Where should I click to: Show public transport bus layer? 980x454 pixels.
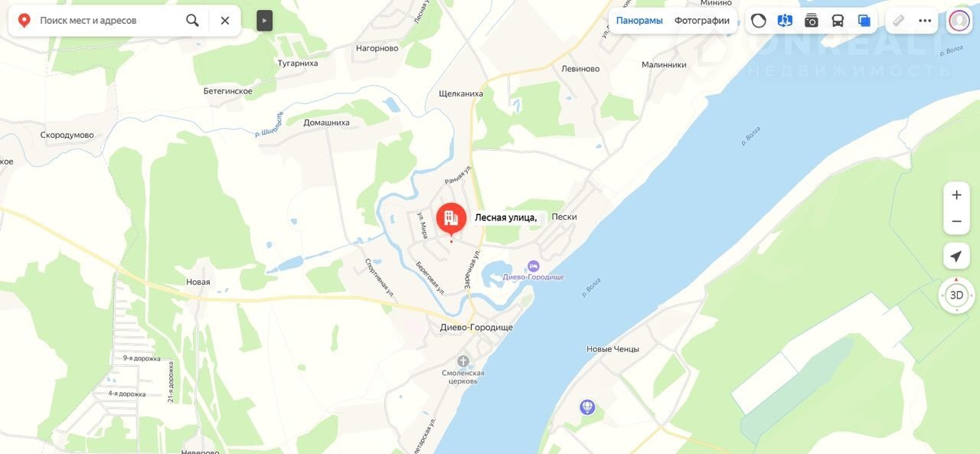click(x=838, y=21)
